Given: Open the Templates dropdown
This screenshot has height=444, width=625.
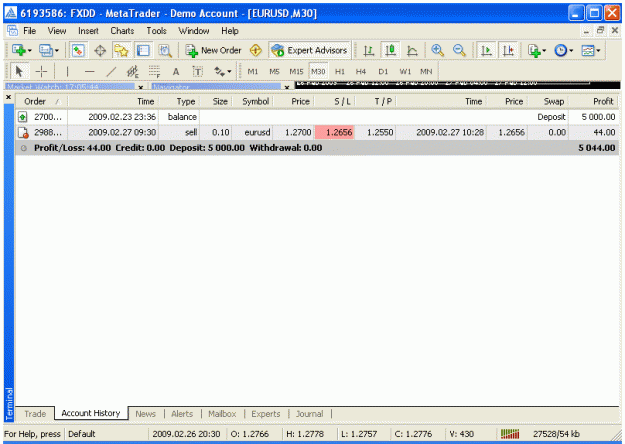Looking at the screenshot, I should click(591, 51).
